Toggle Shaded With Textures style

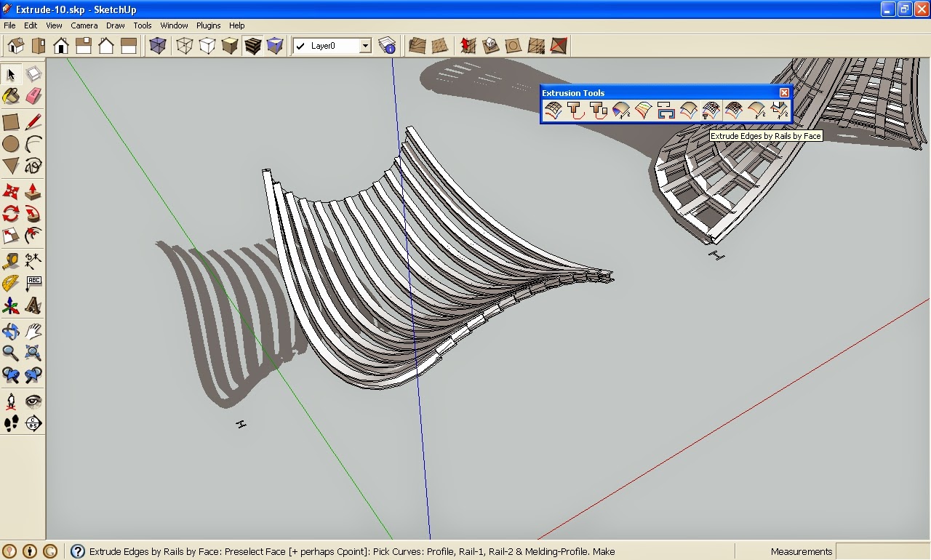point(252,47)
